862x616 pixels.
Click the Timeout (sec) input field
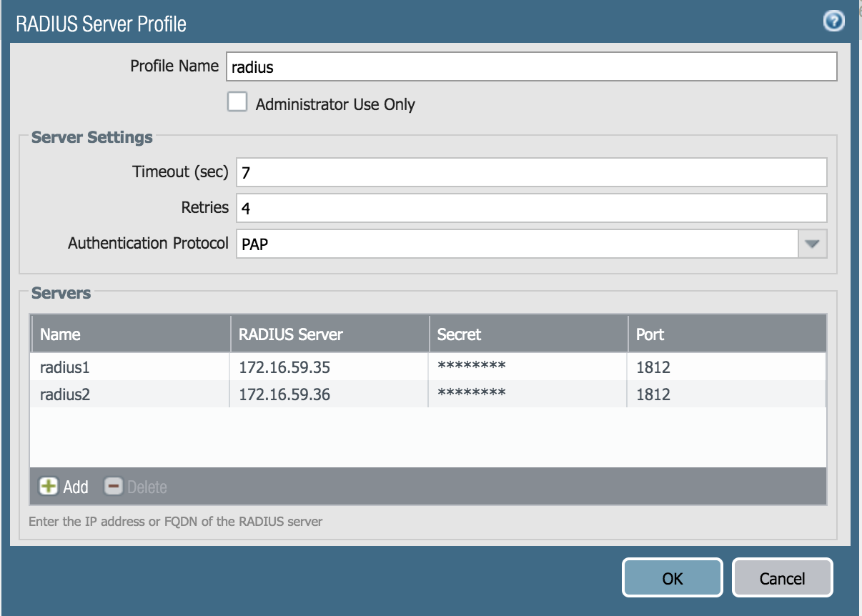(x=530, y=172)
